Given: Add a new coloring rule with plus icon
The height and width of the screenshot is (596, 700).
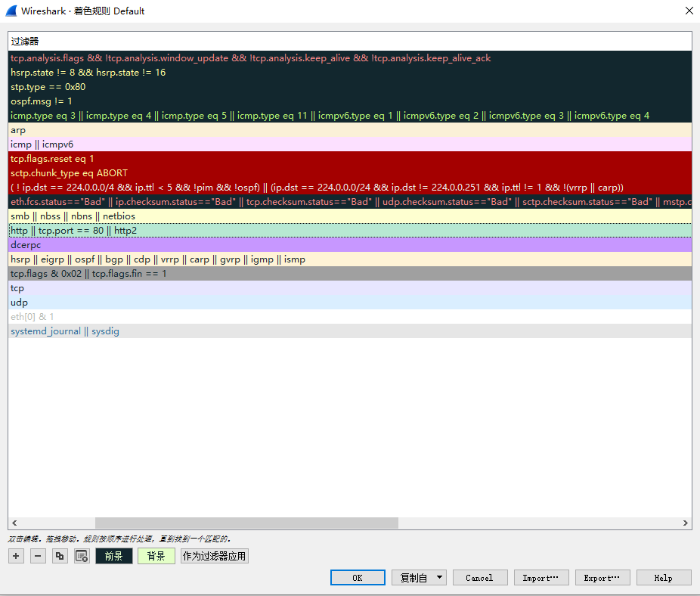Looking at the screenshot, I should click(x=16, y=556).
